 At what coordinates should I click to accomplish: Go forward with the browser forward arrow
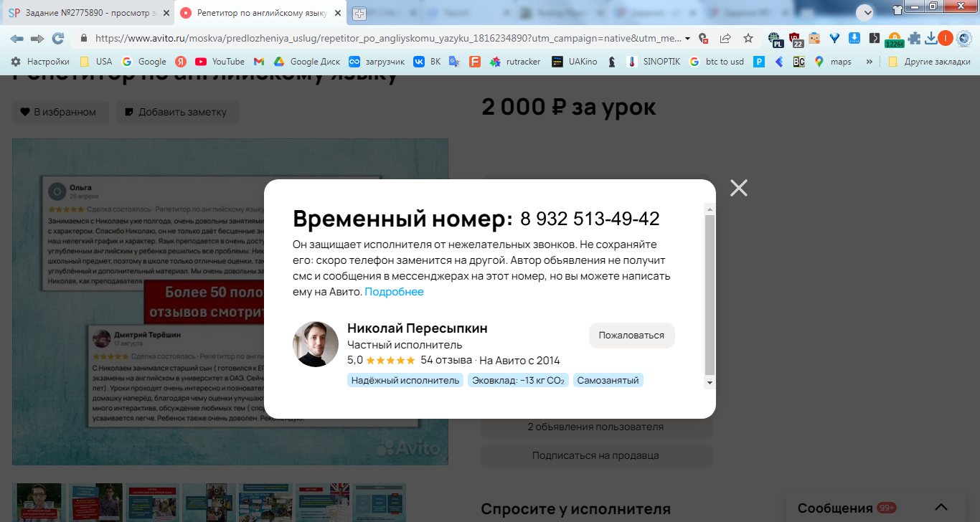(37, 38)
